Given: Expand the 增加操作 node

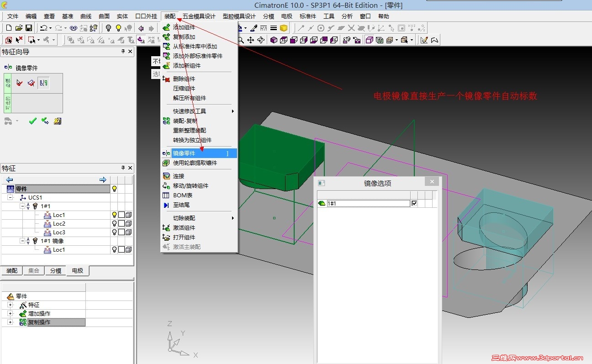Looking at the screenshot, I should 10,313.
